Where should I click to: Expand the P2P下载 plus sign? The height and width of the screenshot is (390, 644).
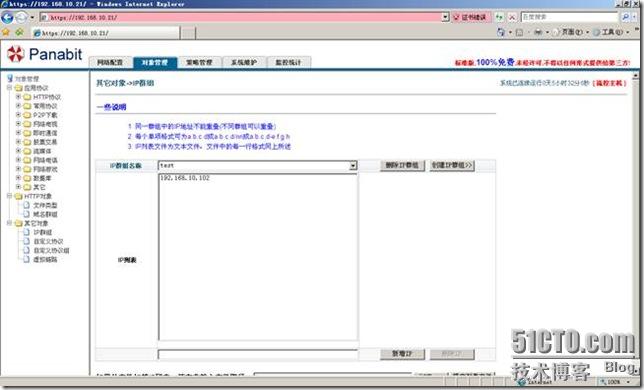tap(18, 115)
